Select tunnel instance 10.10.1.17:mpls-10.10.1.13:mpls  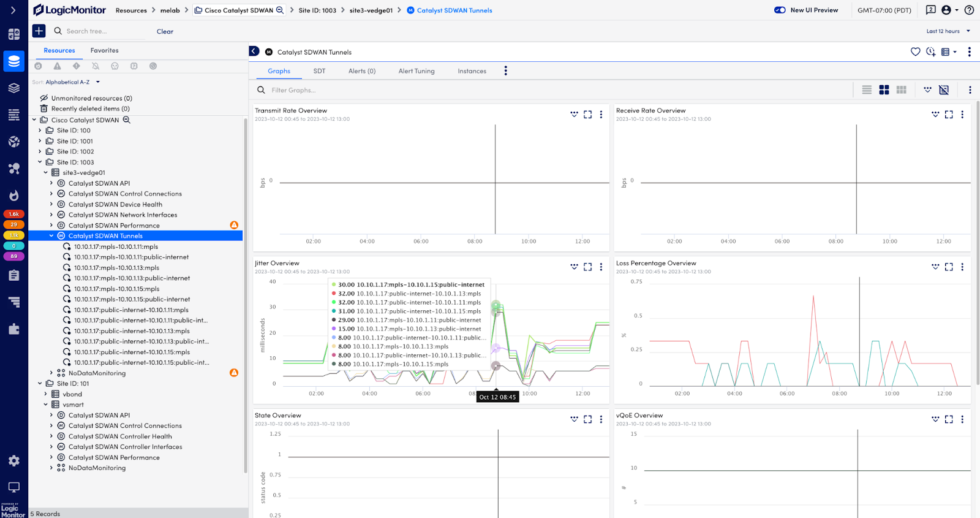pyautogui.click(x=116, y=268)
